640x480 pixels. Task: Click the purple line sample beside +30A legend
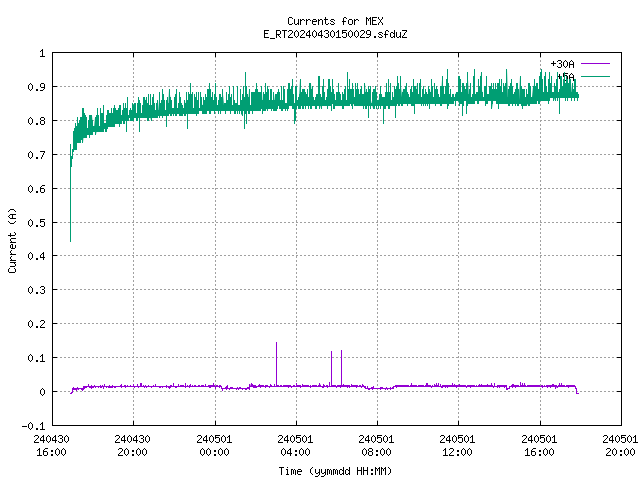point(595,64)
